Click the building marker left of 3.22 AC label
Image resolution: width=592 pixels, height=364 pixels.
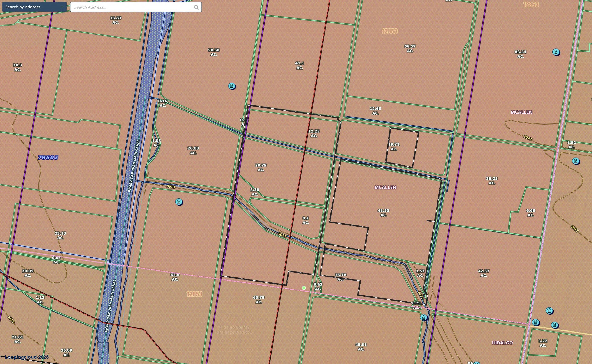(535, 322)
